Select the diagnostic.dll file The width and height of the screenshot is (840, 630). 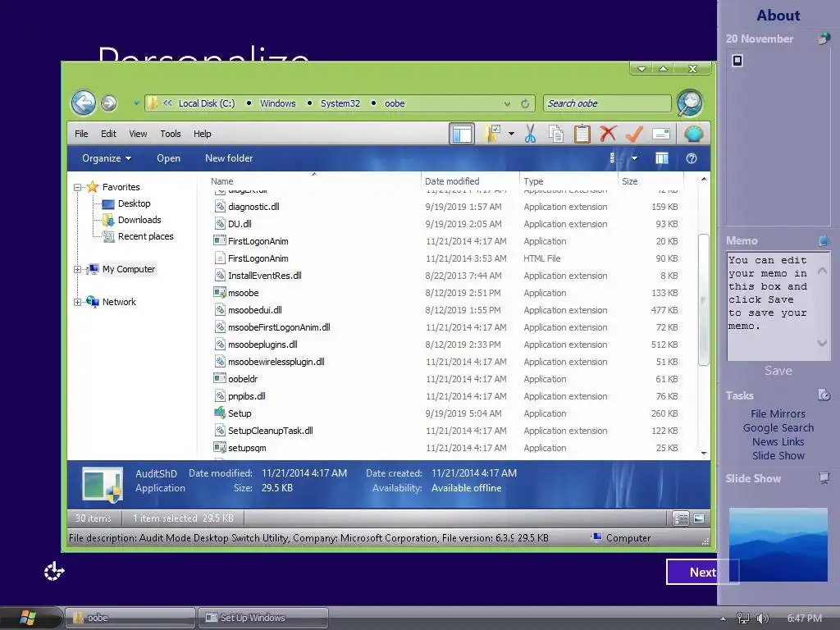[x=253, y=207]
